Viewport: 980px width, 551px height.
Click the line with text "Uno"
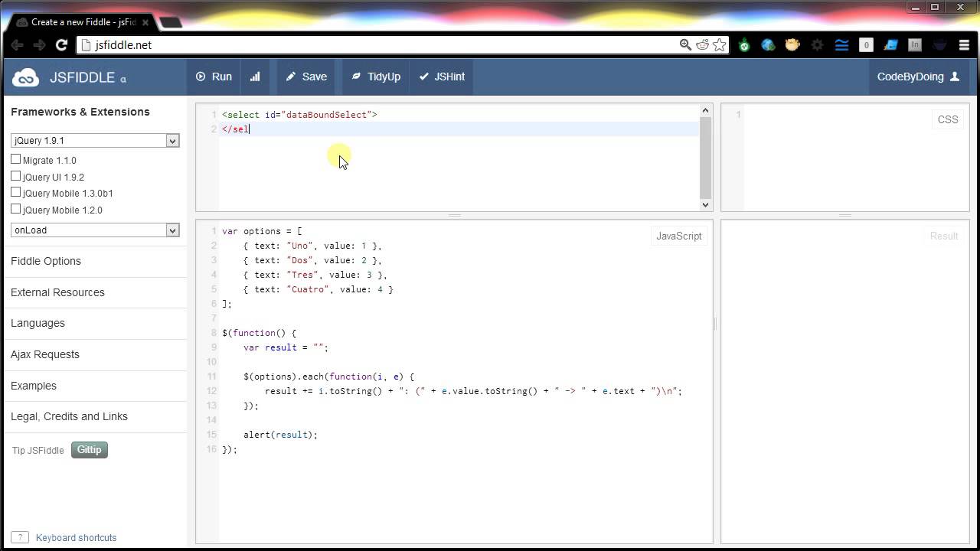tap(312, 246)
